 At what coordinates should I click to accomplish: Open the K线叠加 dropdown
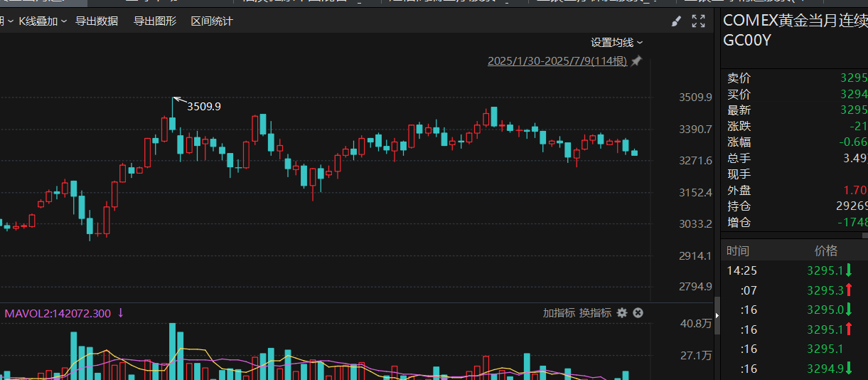pos(42,21)
